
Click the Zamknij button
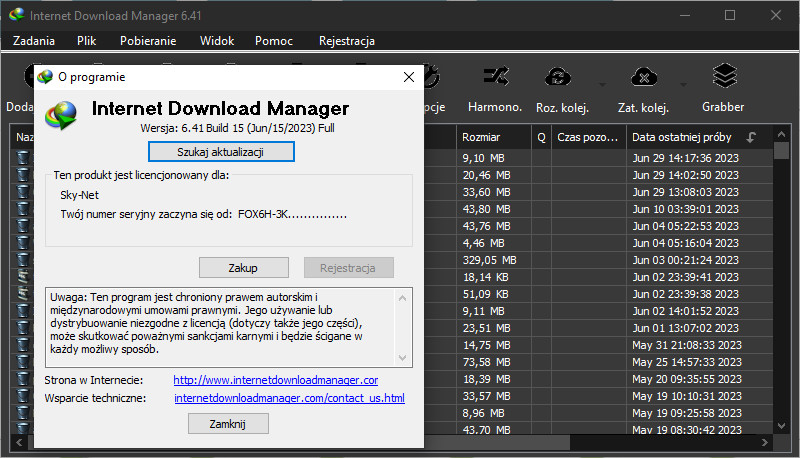[228, 424]
